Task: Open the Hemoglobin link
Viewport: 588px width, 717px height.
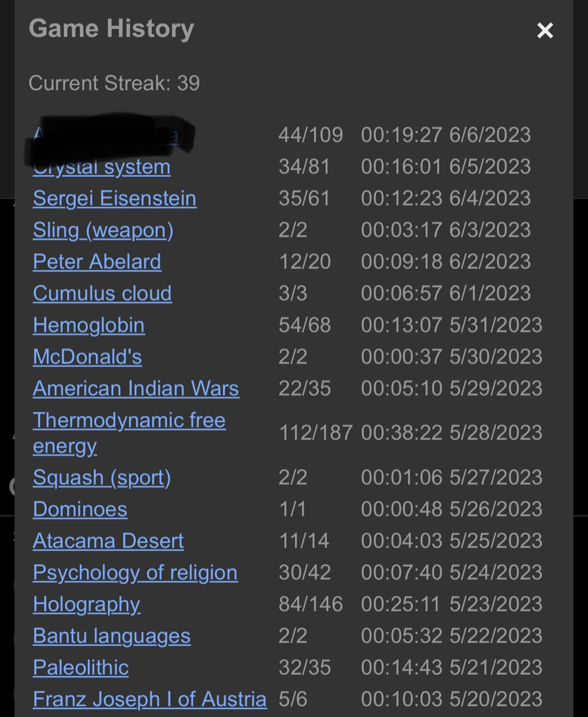Action: tap(88, 325)
